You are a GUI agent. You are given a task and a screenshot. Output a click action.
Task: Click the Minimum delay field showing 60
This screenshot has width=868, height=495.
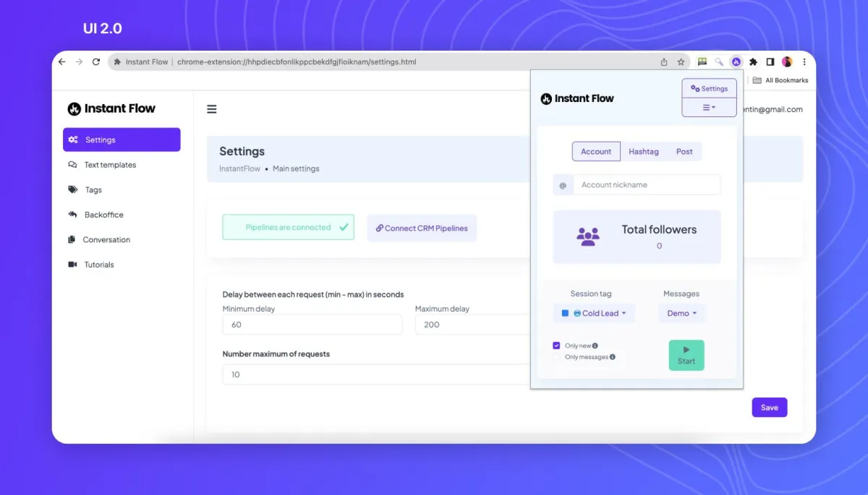point(312,324)
